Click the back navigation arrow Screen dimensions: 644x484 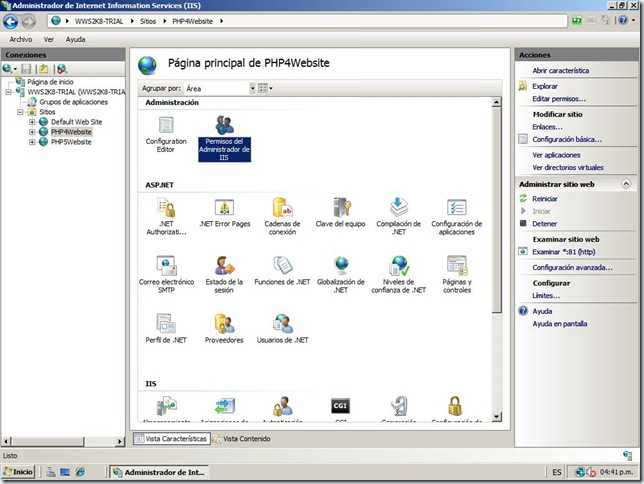click(x=11, y=22)
